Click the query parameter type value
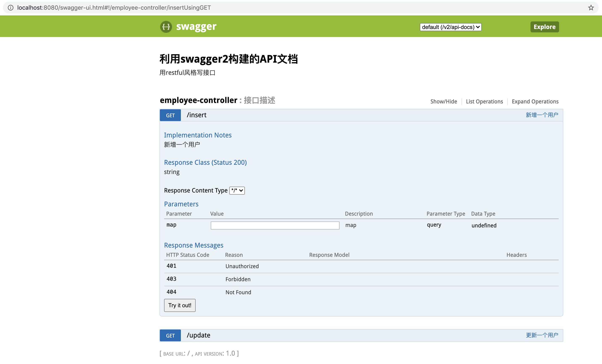Image resolution: width=602 pixels, height=364 pixels. [434, 225]
